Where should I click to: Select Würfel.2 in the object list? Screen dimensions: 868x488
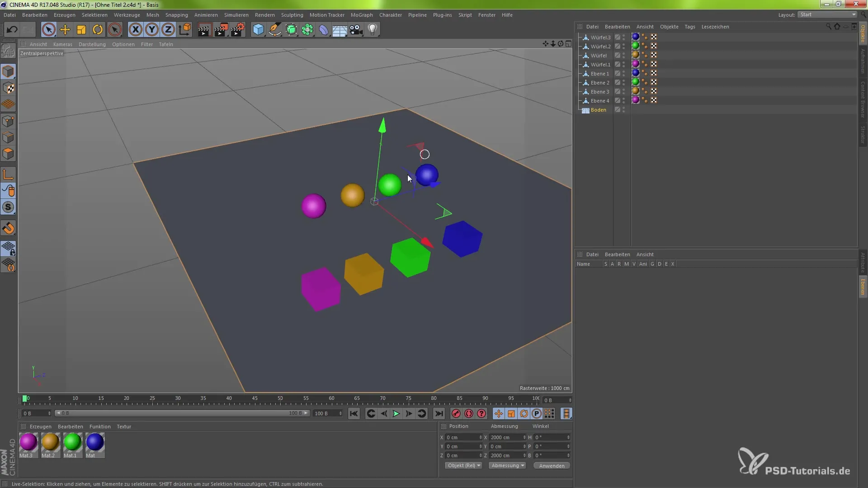click(x=600, y=47)
